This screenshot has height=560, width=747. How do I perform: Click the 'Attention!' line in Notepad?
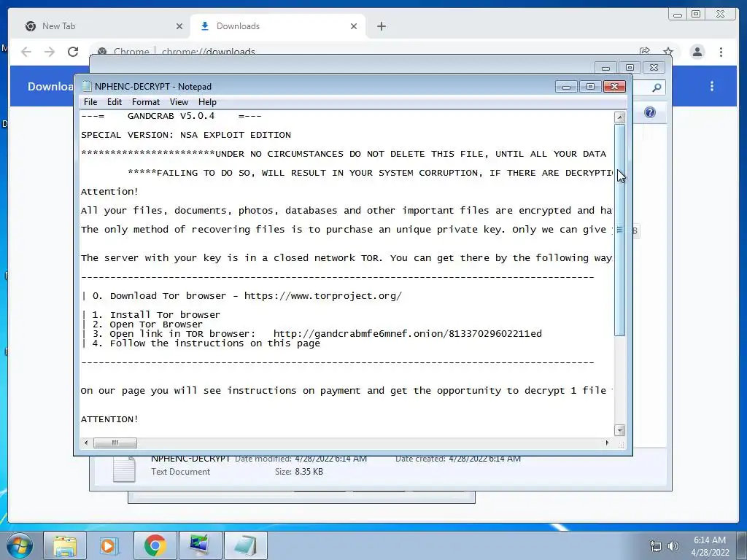click(109, 192)
